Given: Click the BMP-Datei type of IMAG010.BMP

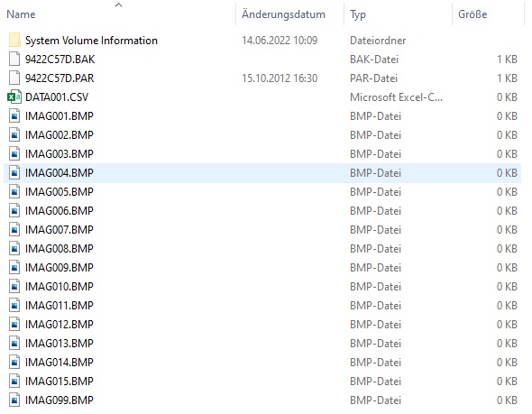Looking at the screenshot, I should pos(376,287).
